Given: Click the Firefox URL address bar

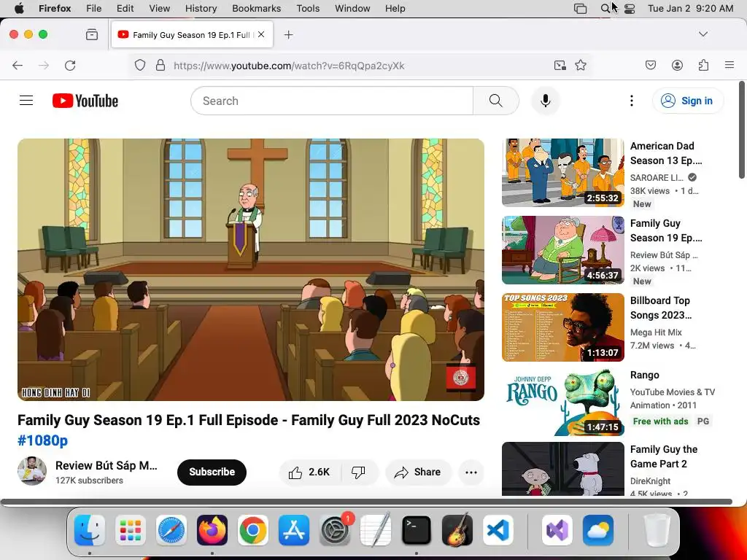Looking at the screenshot, I should coord(360,65).
